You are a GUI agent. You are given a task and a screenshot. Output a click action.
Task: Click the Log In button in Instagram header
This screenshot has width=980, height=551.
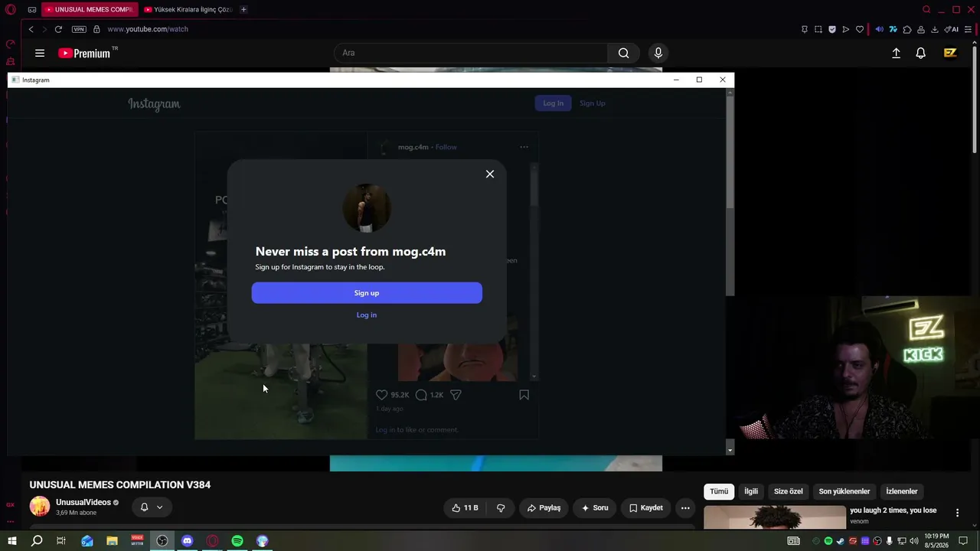click(554, 103)
